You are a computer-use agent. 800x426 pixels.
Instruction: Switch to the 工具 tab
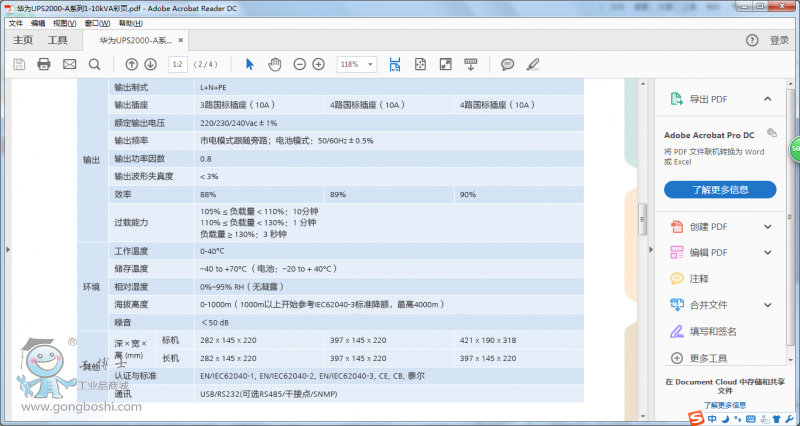(x=58, y=40)
